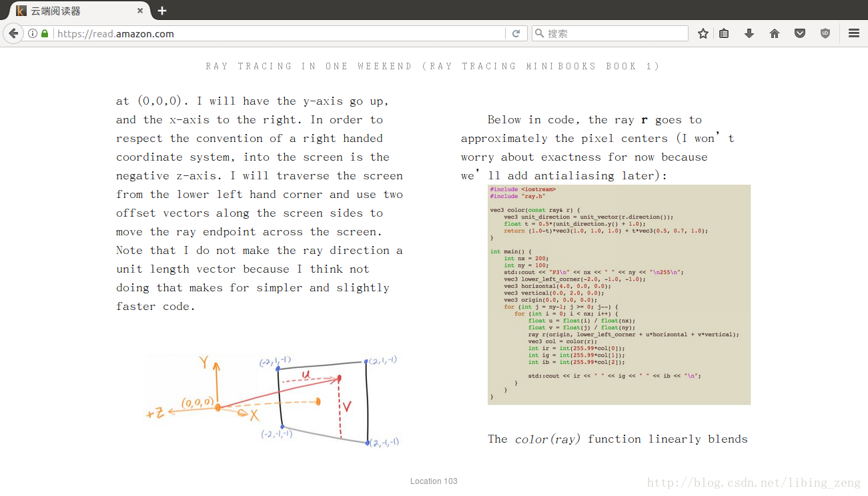Show bookmarks list icon
The width and height of the screenshot is (868, 496).
(724, 33)
